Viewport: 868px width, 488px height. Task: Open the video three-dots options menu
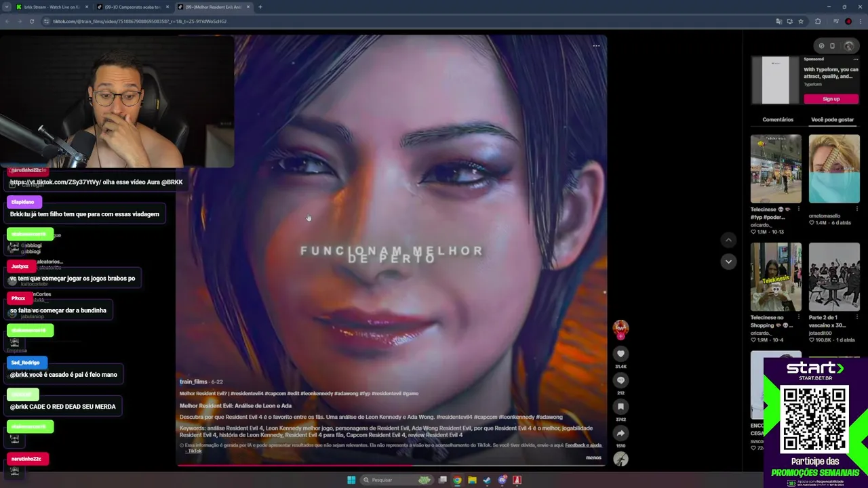pyautogui.click(x=596, y=46)
